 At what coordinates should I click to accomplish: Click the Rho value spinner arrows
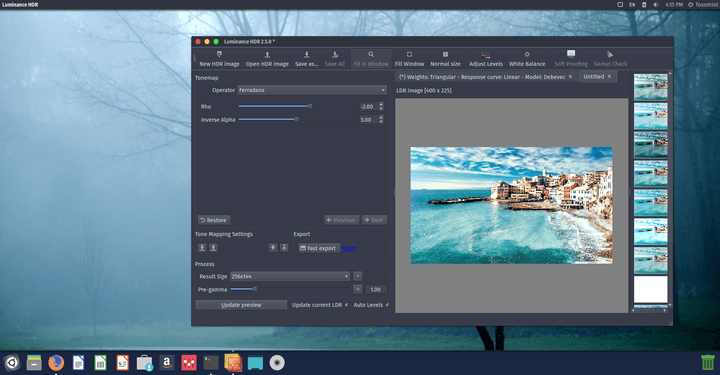click(381, 106)
